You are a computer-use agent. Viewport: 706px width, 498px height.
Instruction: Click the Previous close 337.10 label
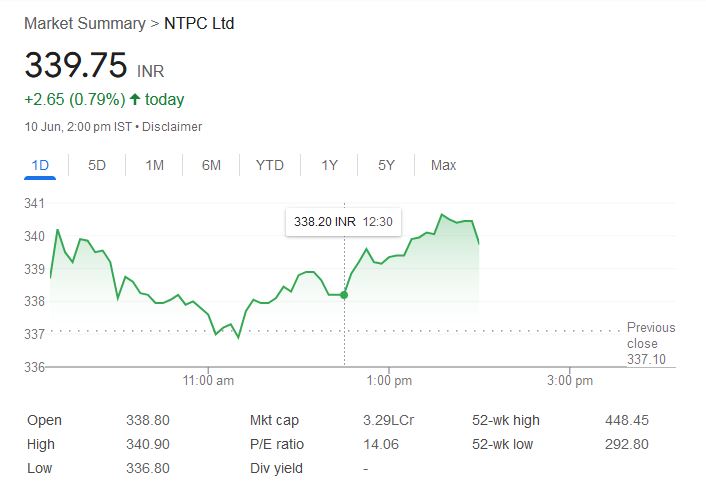click(650, 343)
